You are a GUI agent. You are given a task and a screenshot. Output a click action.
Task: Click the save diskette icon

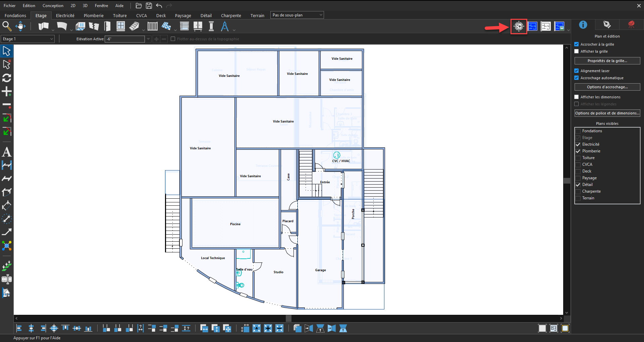pyautogui.click(x=149, y=6)
